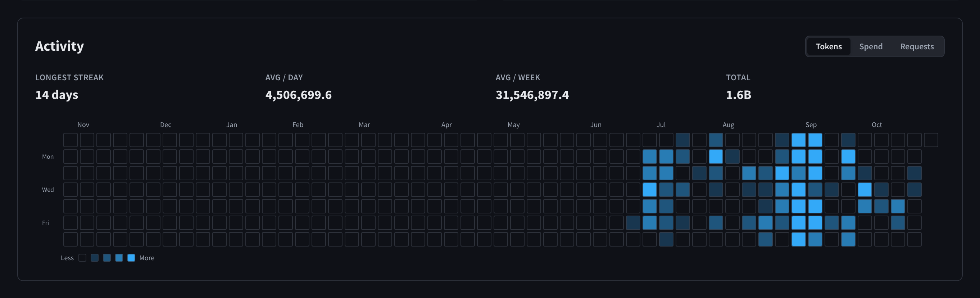Image resolution: width=980 pixels, height=298 pixels.
Task: Click the second legend swatch from Less
Action: click(x=95, y=258)
